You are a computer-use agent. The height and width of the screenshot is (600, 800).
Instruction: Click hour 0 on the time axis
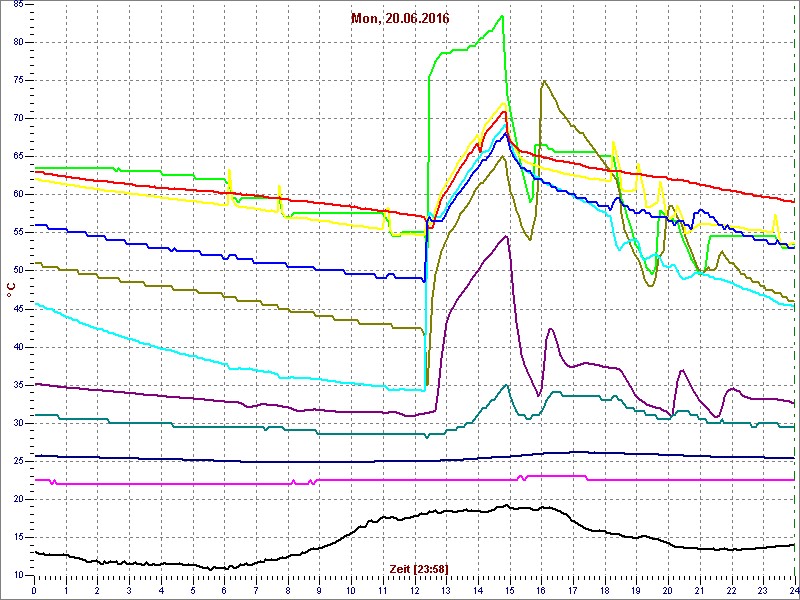click(34, 590)
